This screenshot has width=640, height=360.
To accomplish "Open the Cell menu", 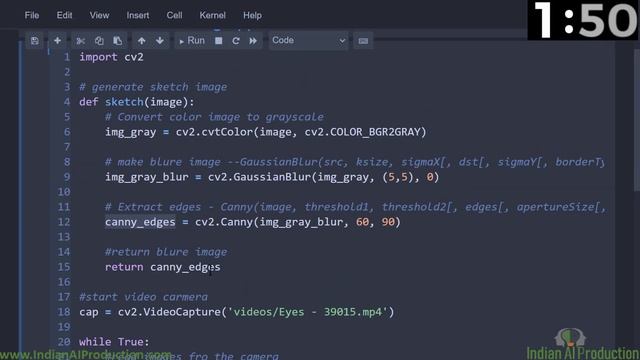I will pyautogui.click(x=174, y=16).
